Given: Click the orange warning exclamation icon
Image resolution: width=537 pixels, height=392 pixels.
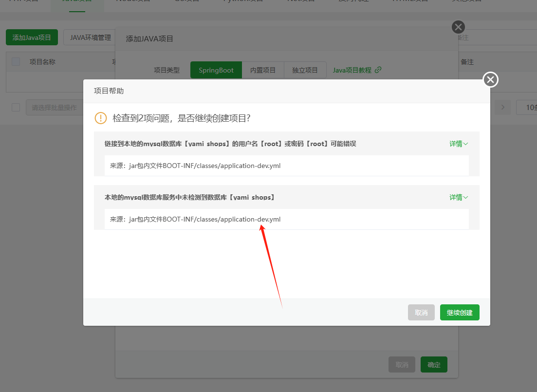Looking at the screenshot, I should click(100, 118).
